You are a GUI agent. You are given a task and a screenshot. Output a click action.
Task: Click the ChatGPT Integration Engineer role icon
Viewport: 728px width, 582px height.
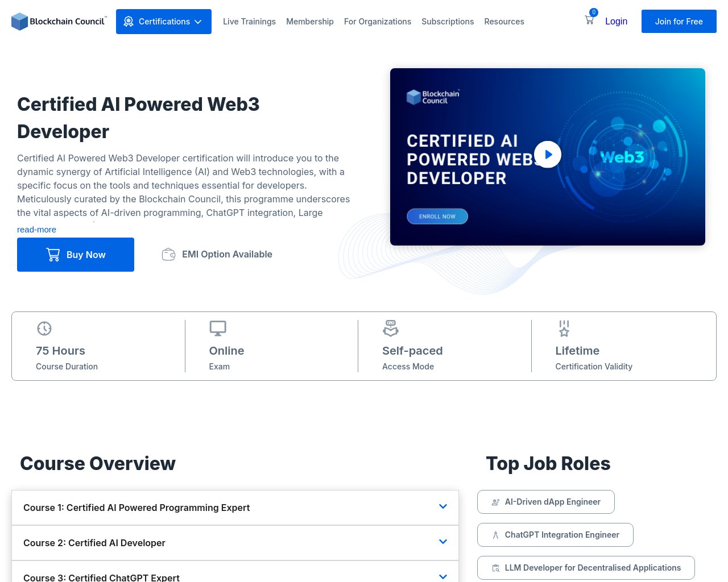(495, 535)
